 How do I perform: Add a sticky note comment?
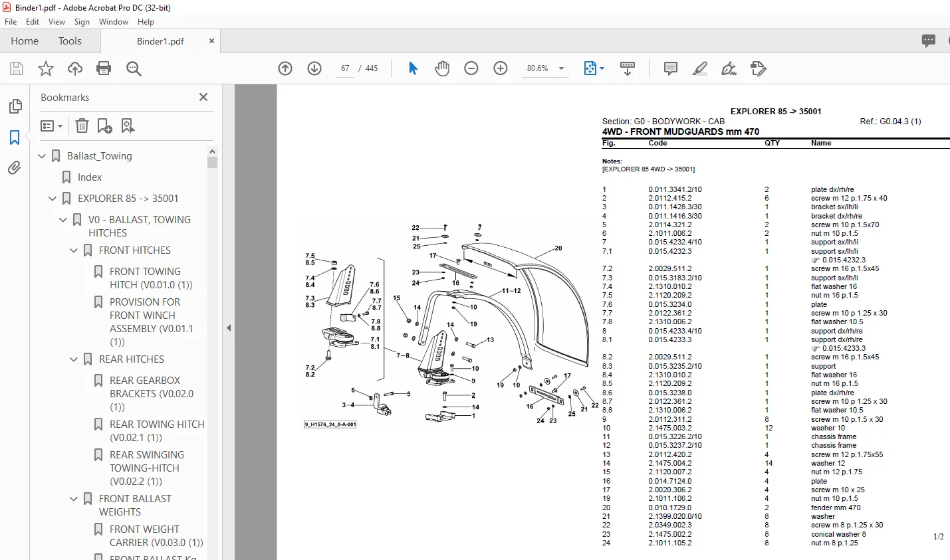(x=671, y=68)
